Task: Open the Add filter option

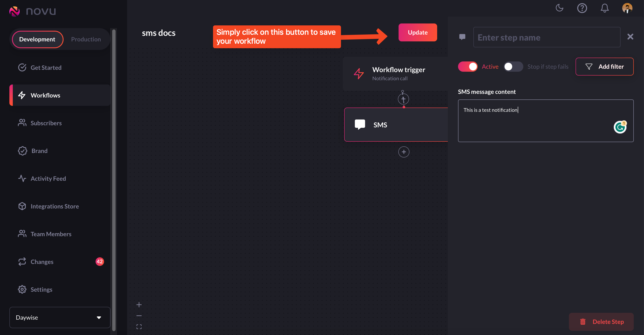Action: tap(604, 67)
